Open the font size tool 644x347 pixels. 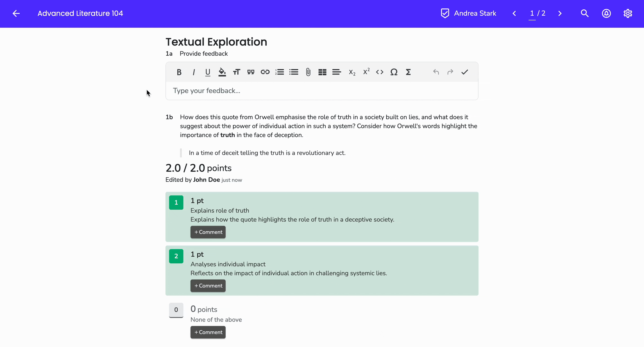pos(236,72)
